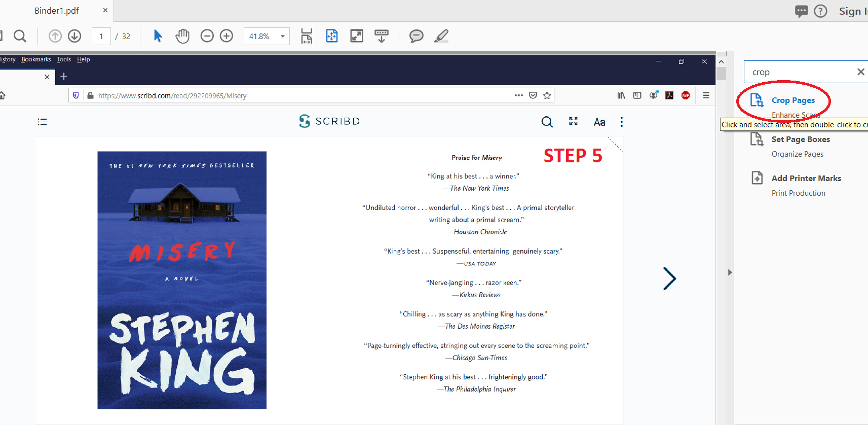The image size is (868, 425).
Task: Select the highlighter pen tool
Action: click(x=441, y=36)
